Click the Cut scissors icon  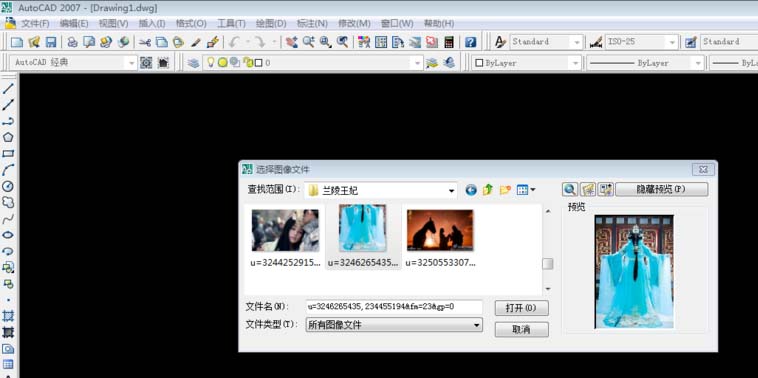[145, 42]
